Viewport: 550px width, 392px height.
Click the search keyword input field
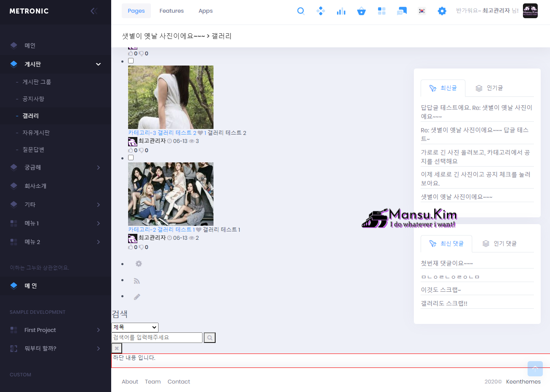157,337
